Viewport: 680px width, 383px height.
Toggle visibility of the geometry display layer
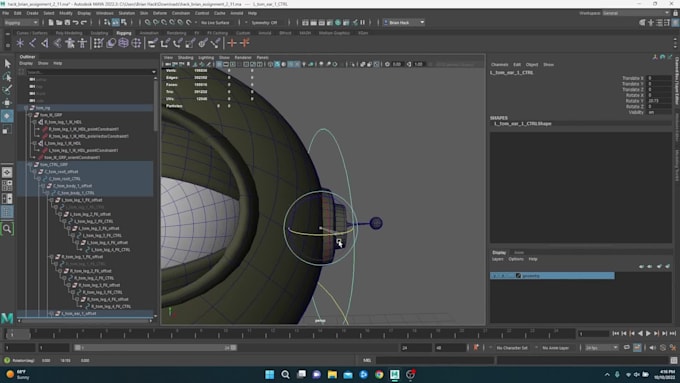[494, 276]
